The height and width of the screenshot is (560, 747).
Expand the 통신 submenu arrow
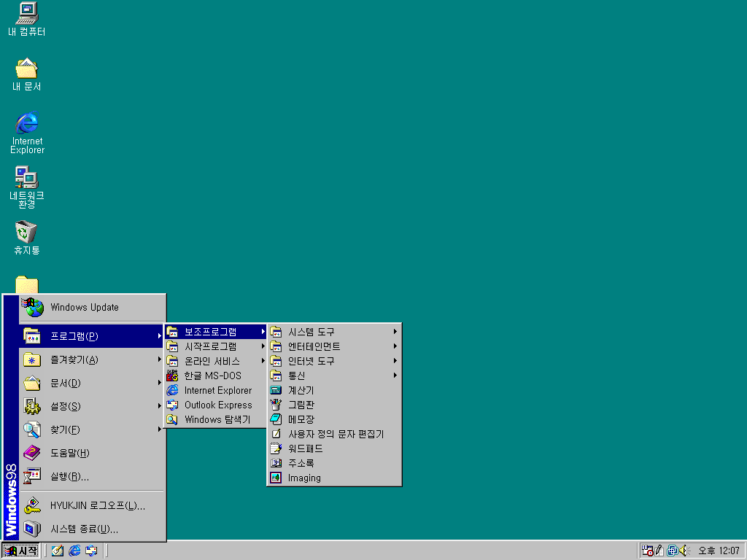coord(395,376)
